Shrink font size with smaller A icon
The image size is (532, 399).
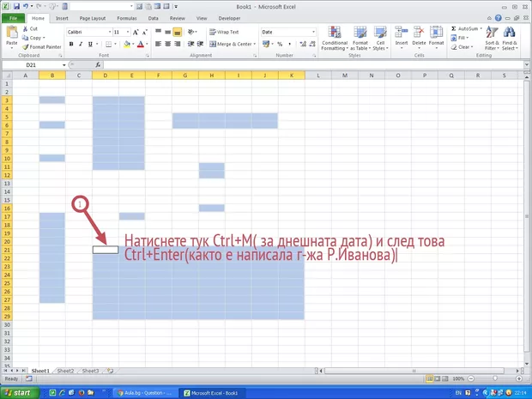click(x=145, y=33)
